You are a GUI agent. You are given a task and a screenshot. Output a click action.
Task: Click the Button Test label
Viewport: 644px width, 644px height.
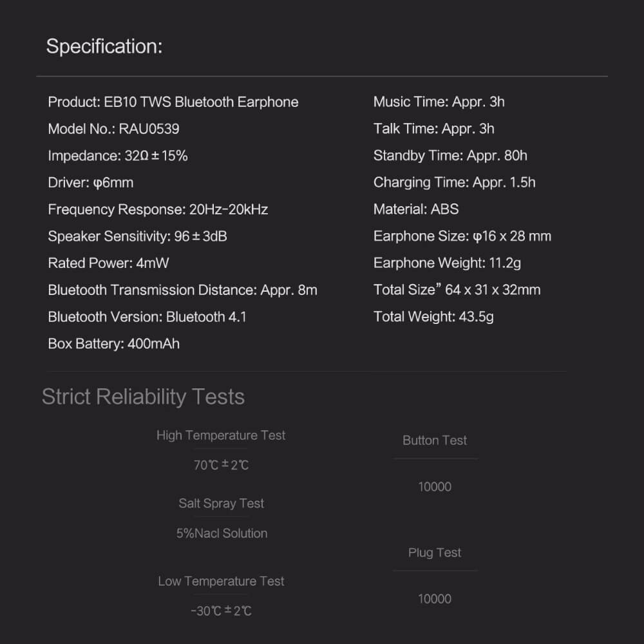(435, 440)
